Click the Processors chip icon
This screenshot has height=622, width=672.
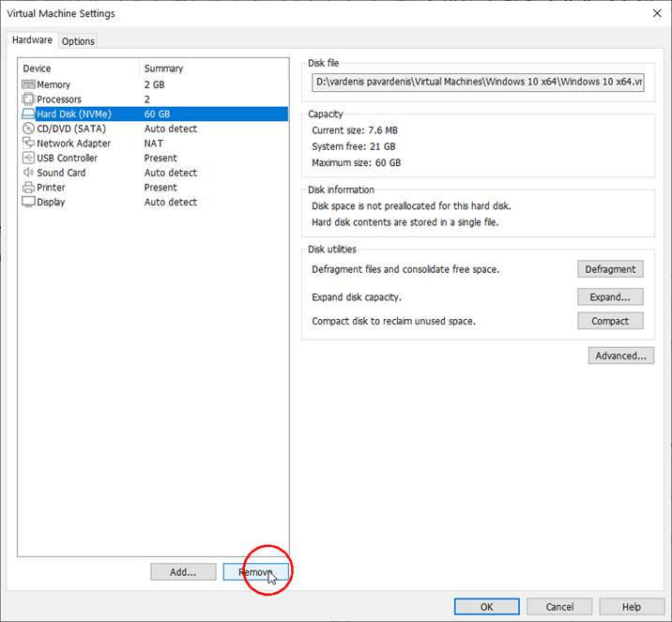tap(28, 99)
